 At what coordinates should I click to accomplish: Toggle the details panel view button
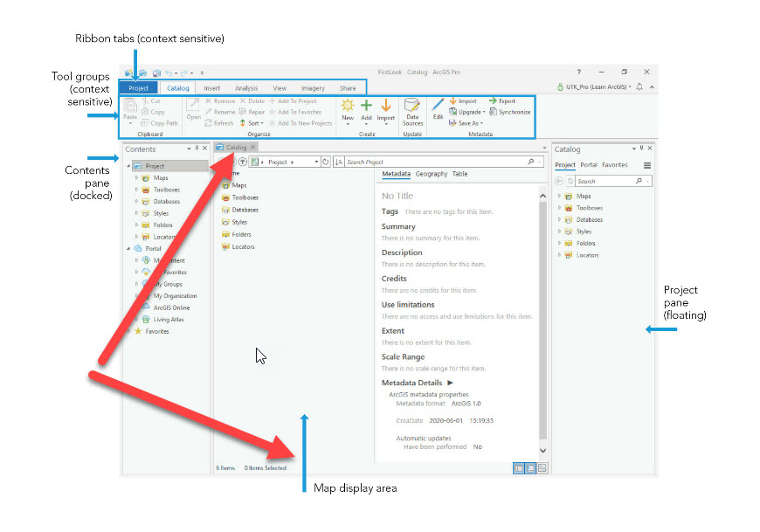click(x=519, y=468)
